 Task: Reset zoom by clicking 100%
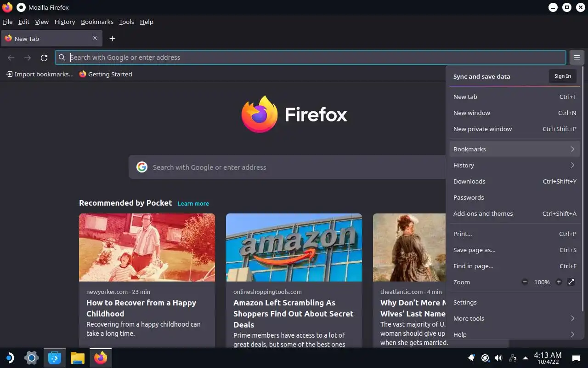(x=542, y=282)
